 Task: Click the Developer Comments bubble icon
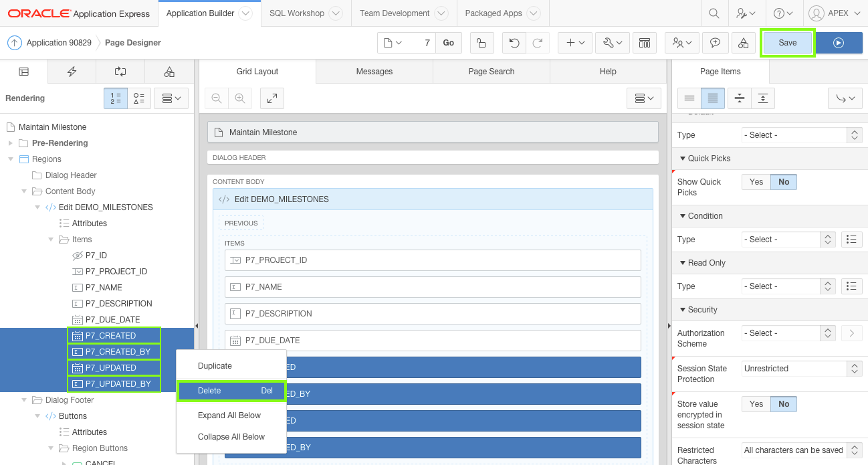pos(715,43)
